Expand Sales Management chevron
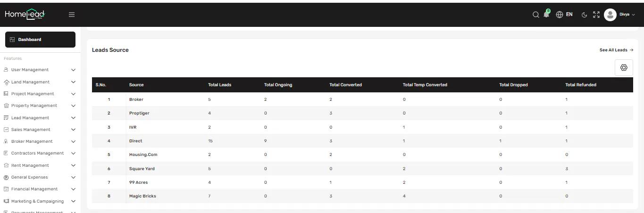 click(73, 130)
